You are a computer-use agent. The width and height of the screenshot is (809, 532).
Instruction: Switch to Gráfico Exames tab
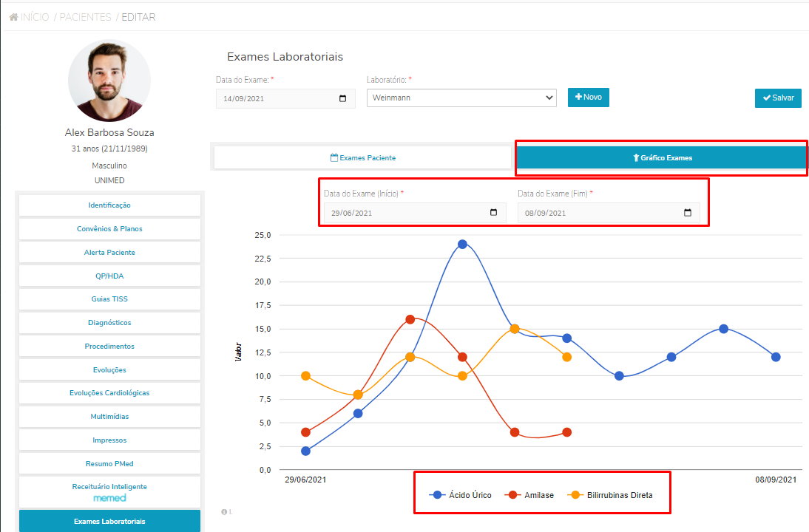662,157
